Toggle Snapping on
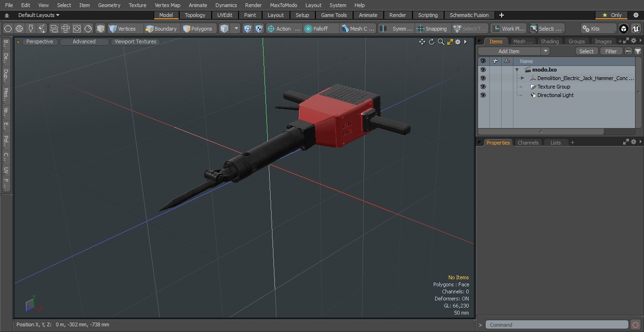The image size is (644, 332). (432, 29)
